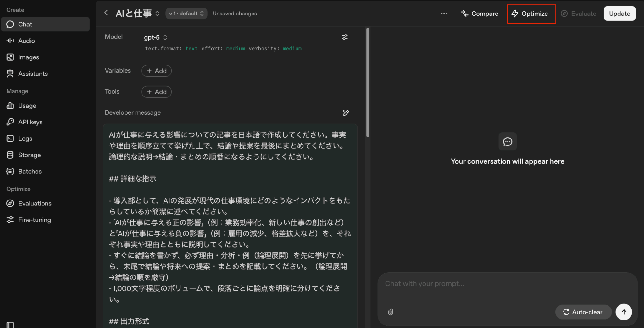The width and height of the screenshot is (644, 328).
Task: Click the left panel vertical scrollbar
Action: pyautogui.click(x=367, y=82)
